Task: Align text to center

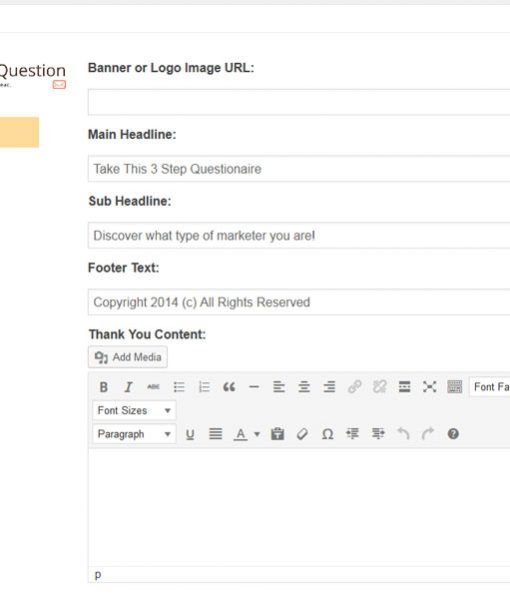Action: pyautogui.click(x=304, y=387)
